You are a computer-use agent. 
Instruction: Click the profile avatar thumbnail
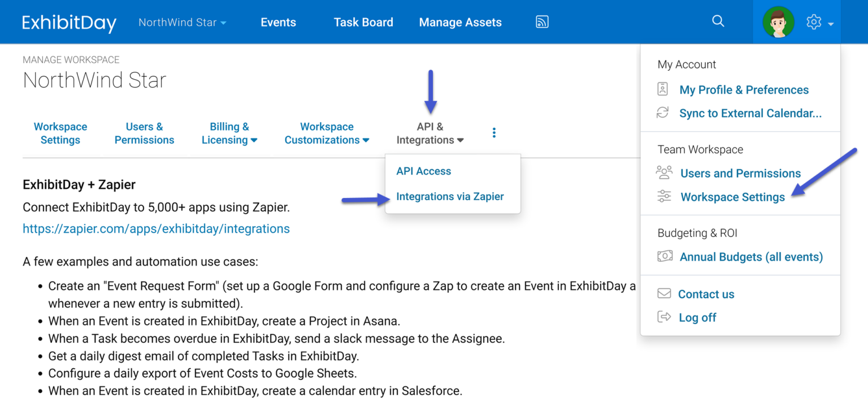tap(778, 21)
